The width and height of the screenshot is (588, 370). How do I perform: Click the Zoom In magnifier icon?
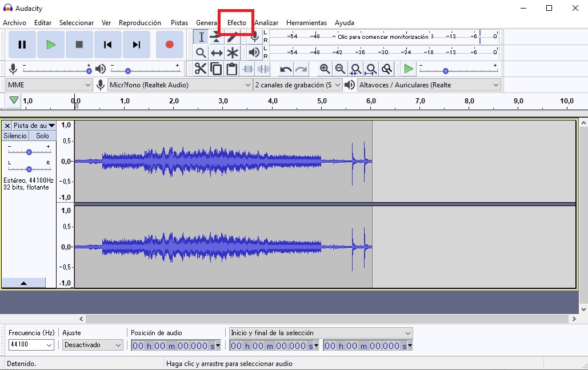(325, 69)
